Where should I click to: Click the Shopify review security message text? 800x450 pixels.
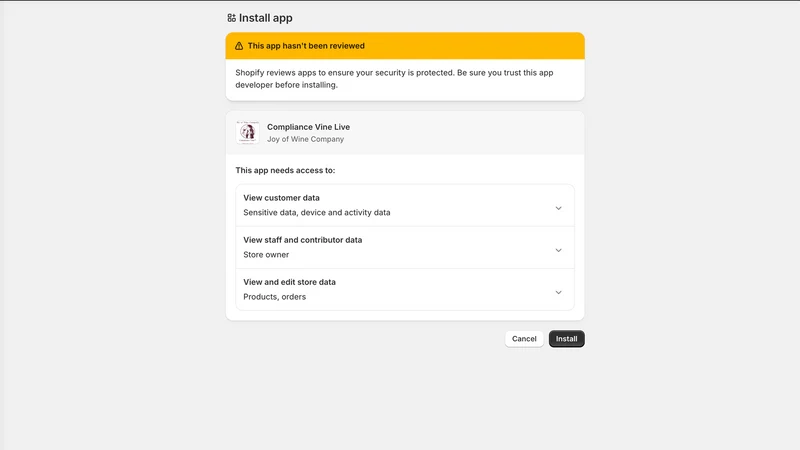pyautogui.click(x=394, y=79)
